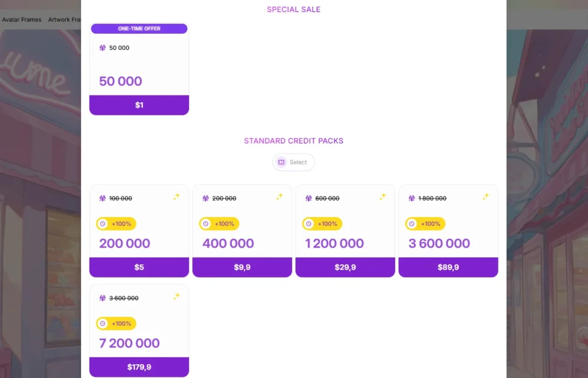The image size is (588, 378).
Task: Purchase the 1 200 000 pack for $29,9
Action: (345, 267)
